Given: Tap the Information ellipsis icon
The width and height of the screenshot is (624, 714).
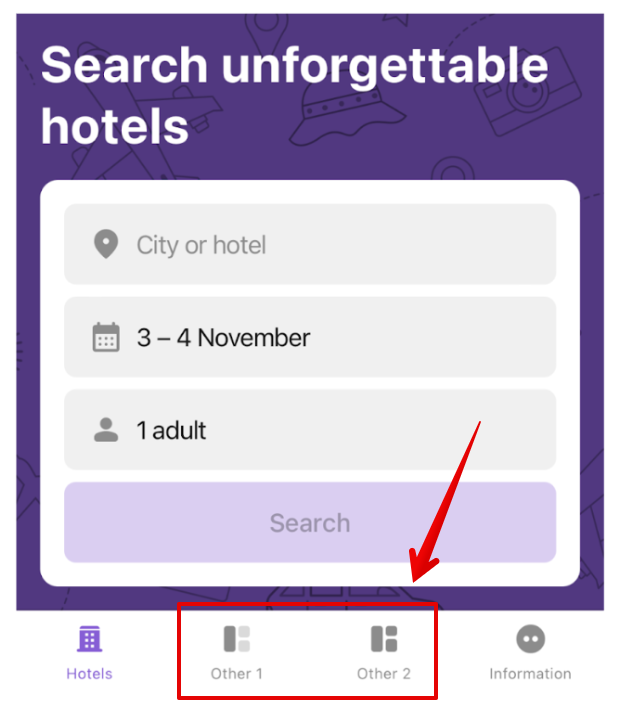Looking at the screenshot, I should [531, 639].
